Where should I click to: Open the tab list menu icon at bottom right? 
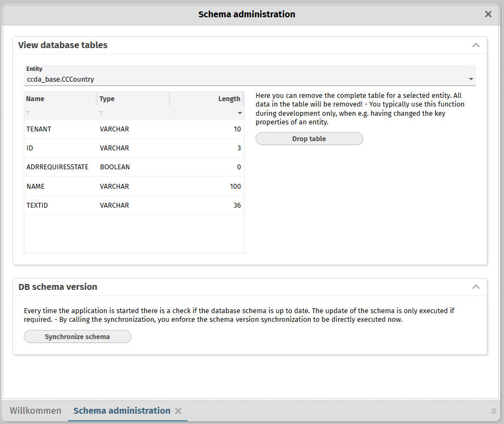[493, 411]
